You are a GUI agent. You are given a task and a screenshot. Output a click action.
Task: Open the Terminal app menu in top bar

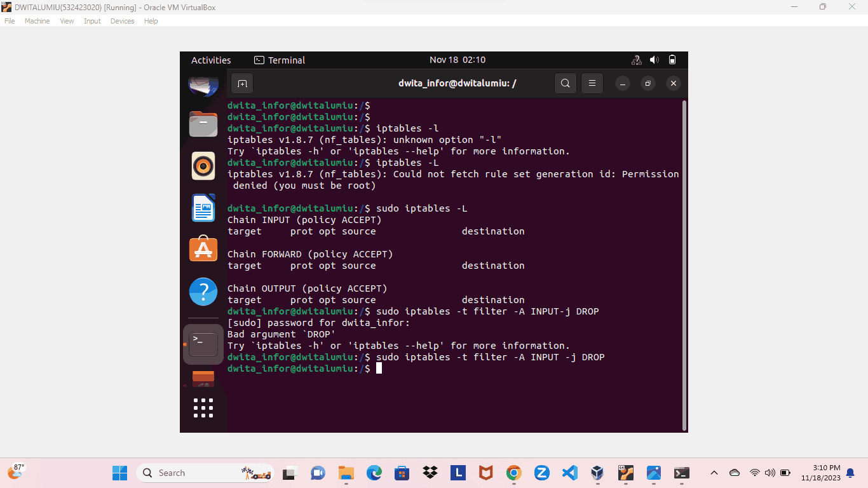point(280,60)
